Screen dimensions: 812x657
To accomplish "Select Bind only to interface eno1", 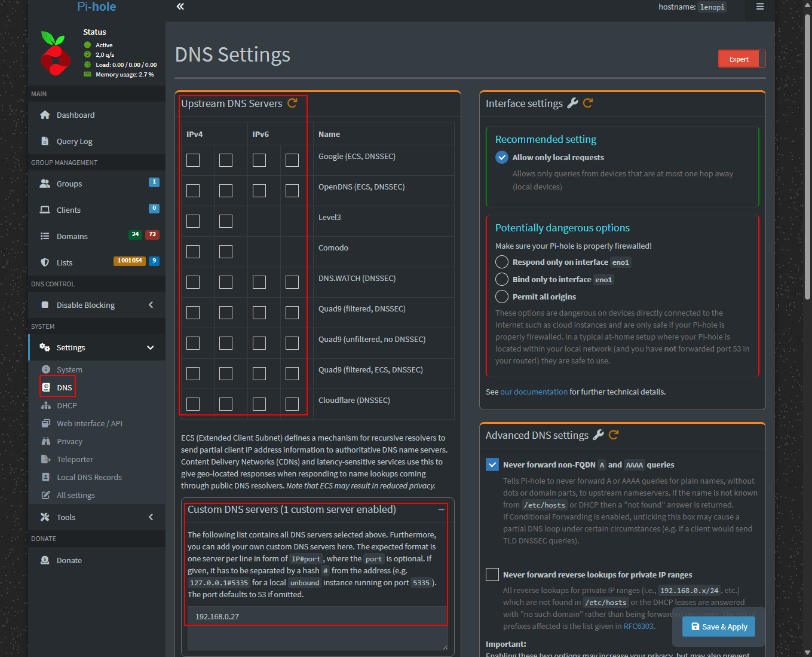I will point(502,279).
